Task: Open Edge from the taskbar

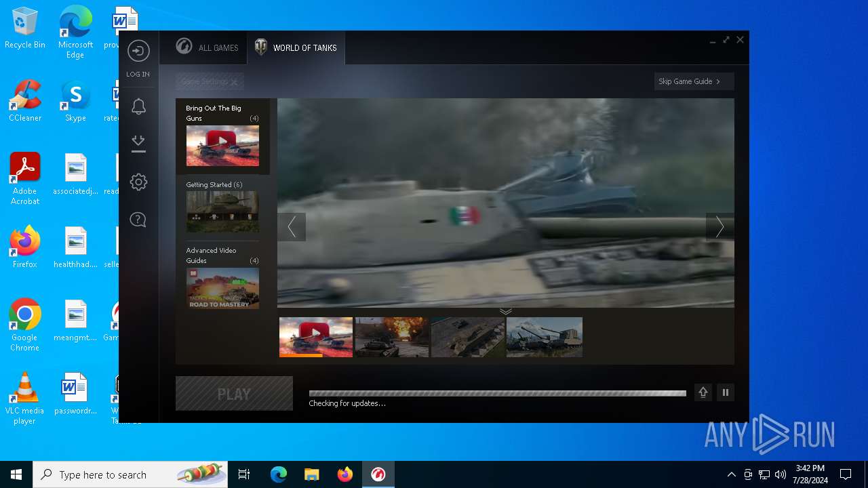Action: 279,474
